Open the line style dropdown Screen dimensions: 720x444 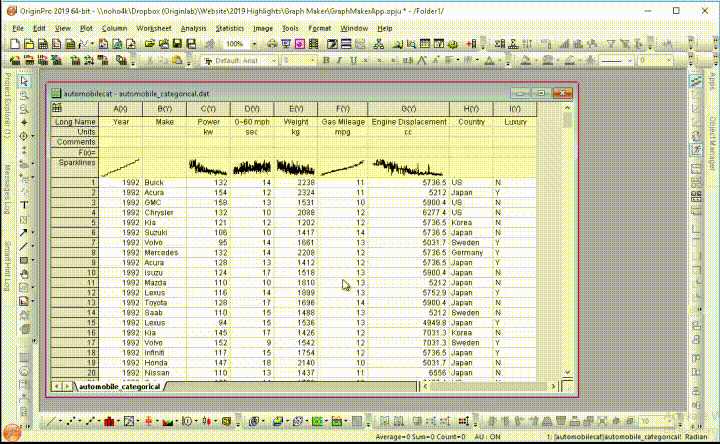coord(630,60)
